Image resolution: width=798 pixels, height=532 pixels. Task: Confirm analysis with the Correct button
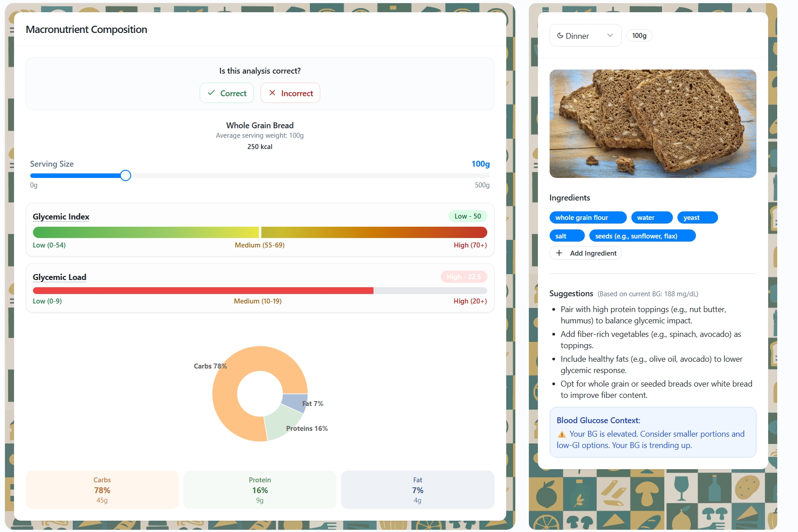point(227,93)
